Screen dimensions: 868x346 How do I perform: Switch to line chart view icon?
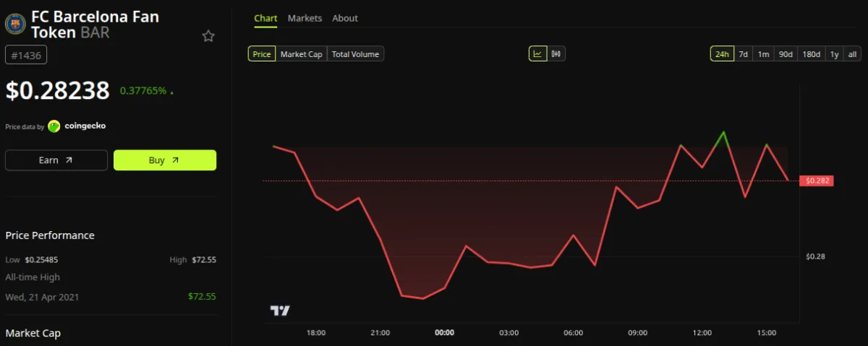point(538,54)
